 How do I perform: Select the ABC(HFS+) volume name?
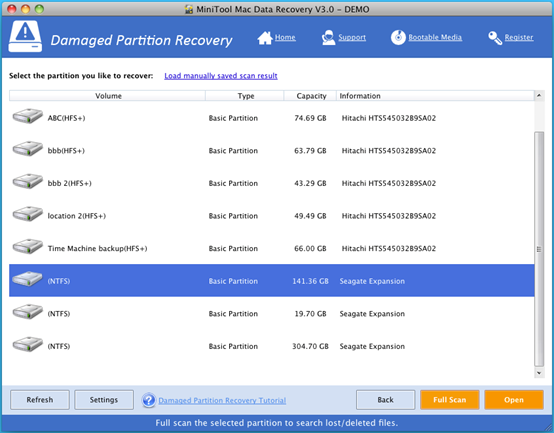pyautogui.click(x=66, y=118)
